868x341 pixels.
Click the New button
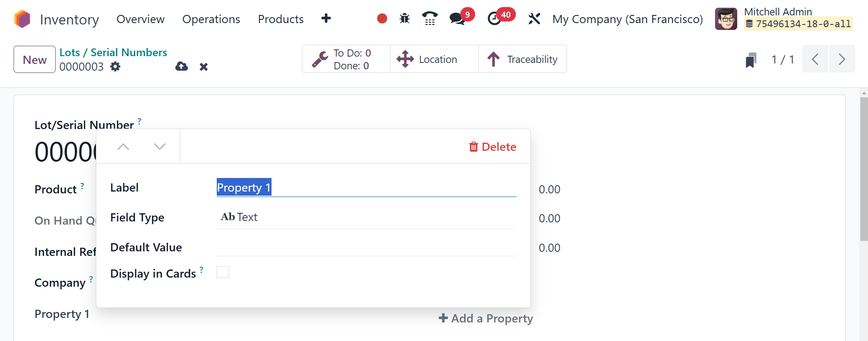coord(34,59)
